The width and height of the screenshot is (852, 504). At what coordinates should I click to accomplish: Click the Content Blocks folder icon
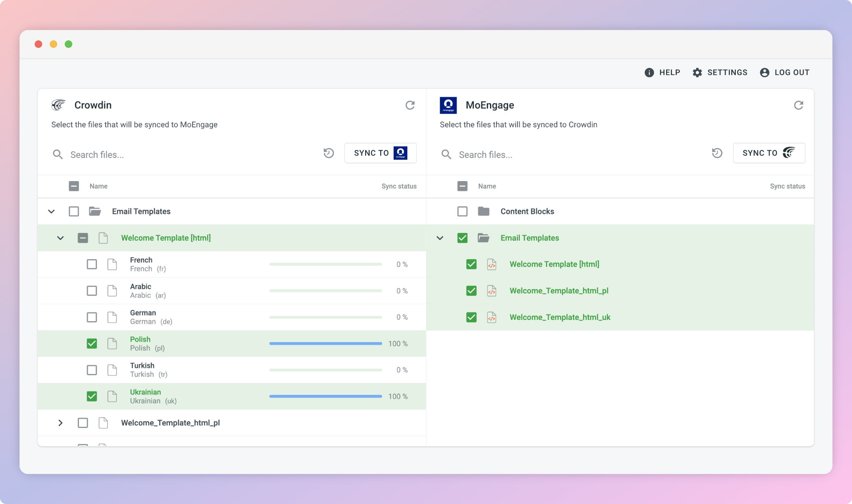[x=484, y=211]
